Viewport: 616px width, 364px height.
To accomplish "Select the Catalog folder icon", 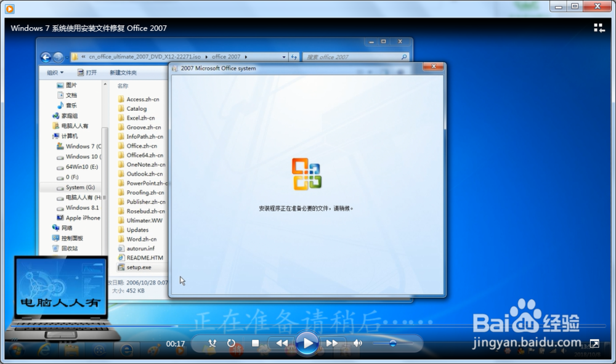I will pyautogui.click(x=121, y=109).
